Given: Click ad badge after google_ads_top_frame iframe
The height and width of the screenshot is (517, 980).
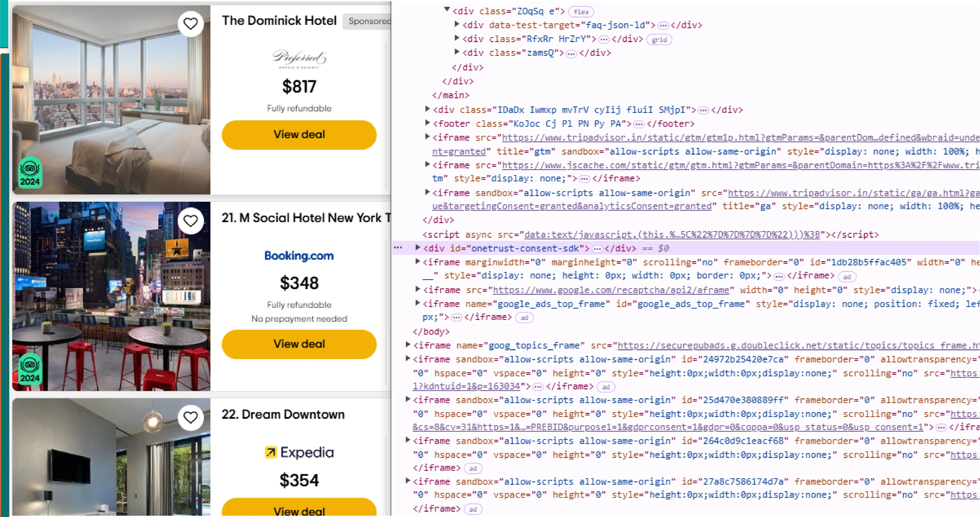Looking at the screenshot, I should point(524,318).
